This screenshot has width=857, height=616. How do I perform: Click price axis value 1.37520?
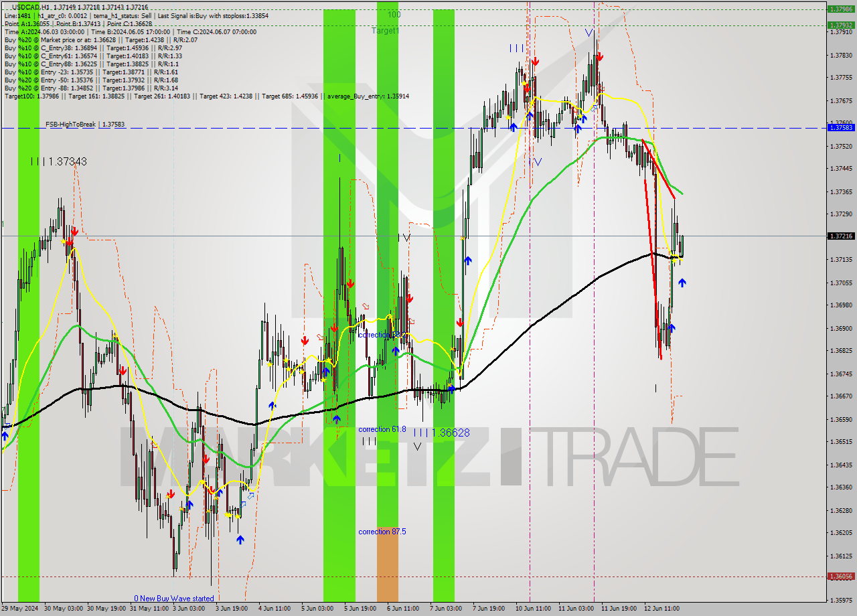coord(841,146)
